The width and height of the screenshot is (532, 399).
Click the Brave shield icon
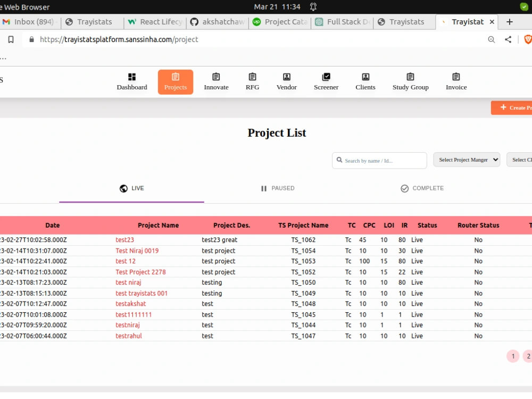(x=528, y=40)
